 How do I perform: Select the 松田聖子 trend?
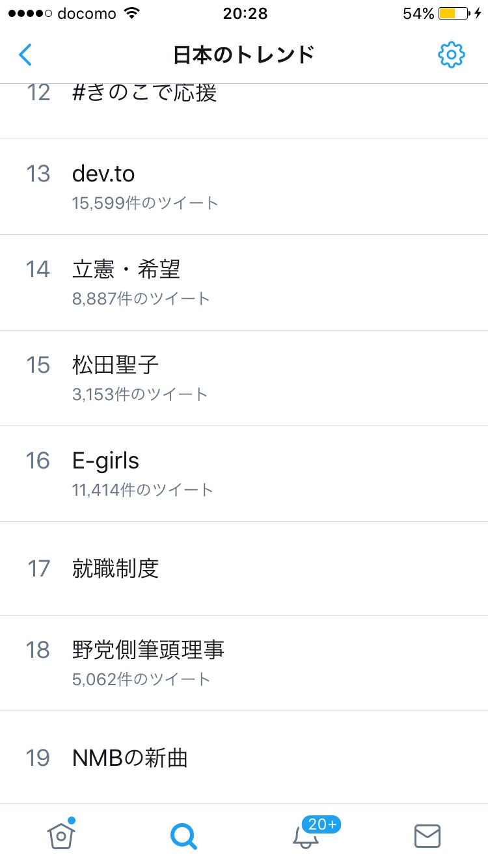(116, 364)
